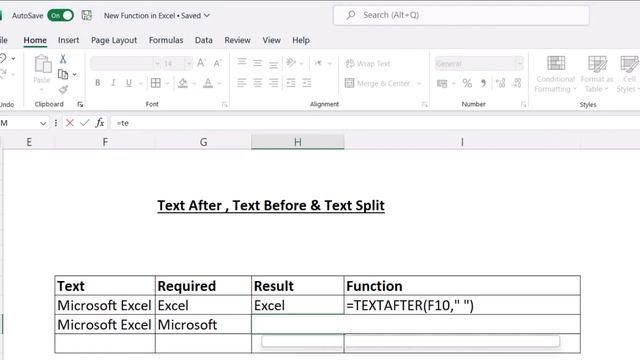Click Increase Font Size icon
The height and width of the screenshot is (360, 640).
[x=201, y=63]
